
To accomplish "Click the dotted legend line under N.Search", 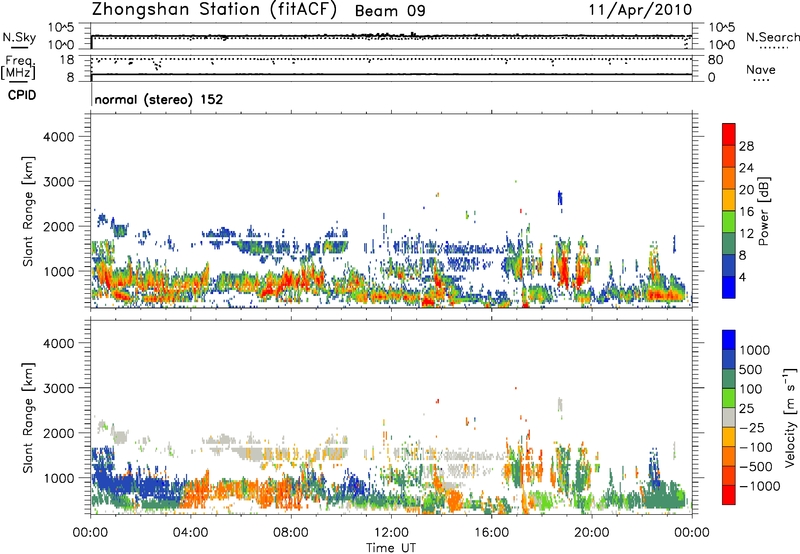I will [773, 48].
